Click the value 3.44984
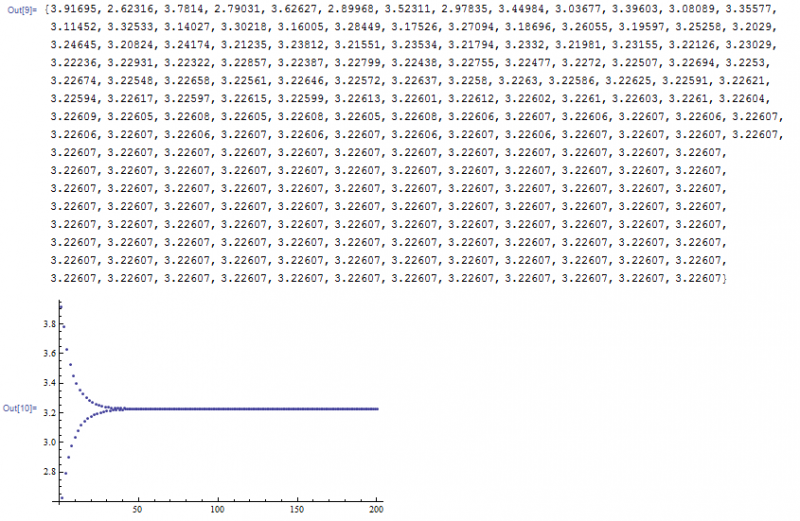Viewport: 800px width, 521px height. [x=521, y=9]
